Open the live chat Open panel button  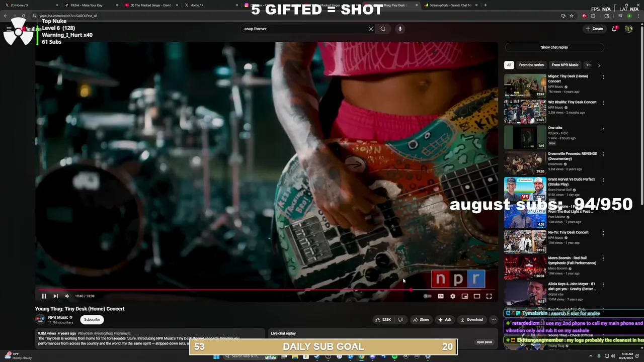485,342
